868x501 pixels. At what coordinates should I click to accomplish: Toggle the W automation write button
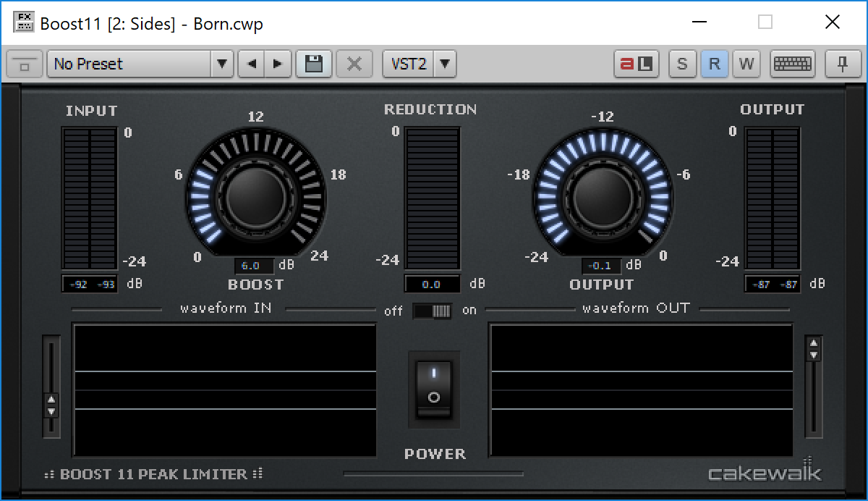(x=746, y=64)
